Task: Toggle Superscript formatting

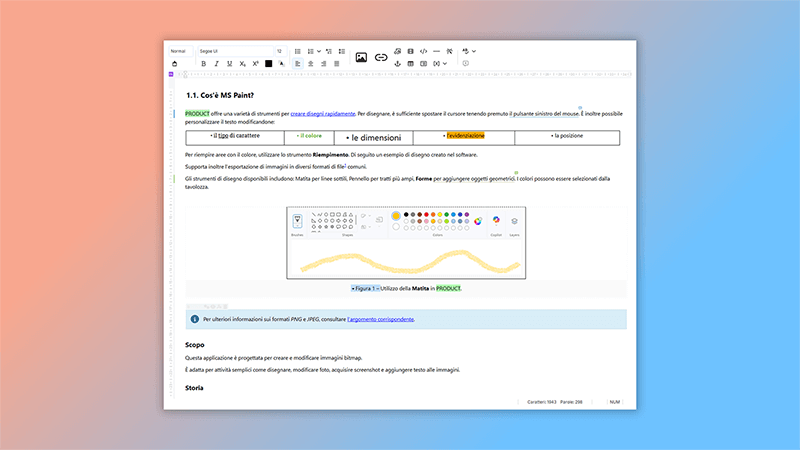Action: [x=256, y=64]
